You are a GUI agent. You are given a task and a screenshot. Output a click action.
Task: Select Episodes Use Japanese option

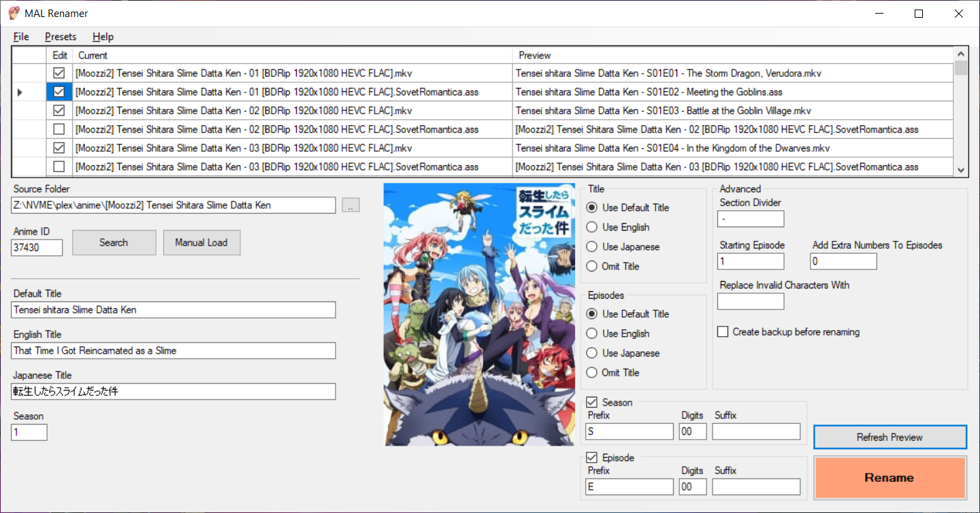[x=623, y=353]
